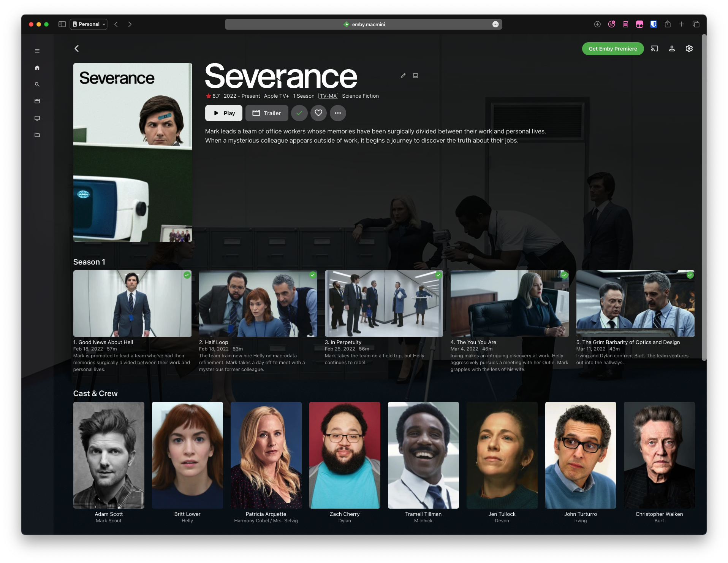Click Get Emby Premiere

613,49
